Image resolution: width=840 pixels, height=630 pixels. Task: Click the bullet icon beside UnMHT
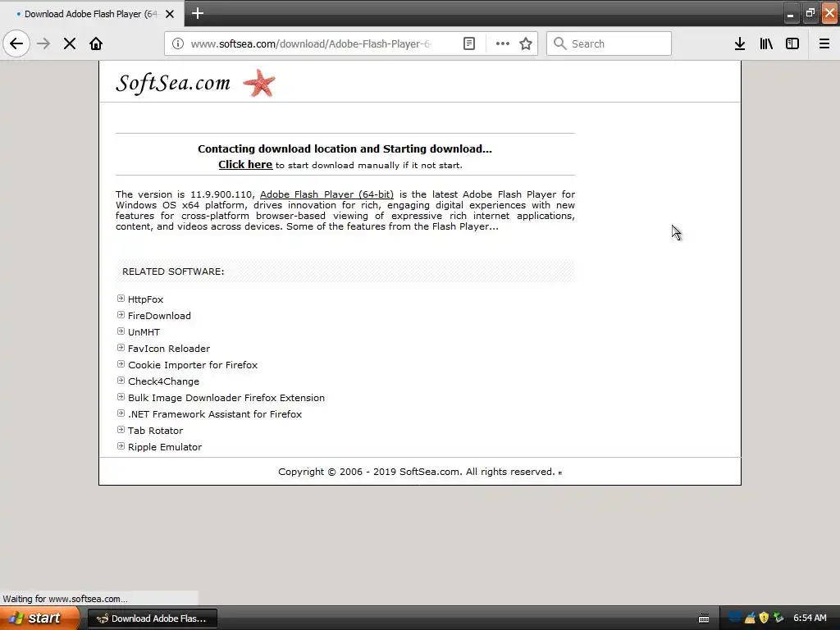coord(121,331)
